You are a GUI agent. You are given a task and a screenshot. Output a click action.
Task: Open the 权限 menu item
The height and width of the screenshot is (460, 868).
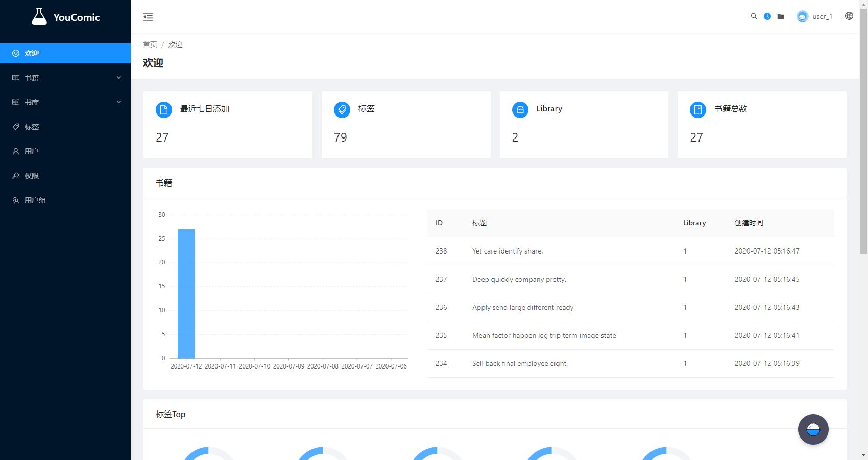coord(65,176)
